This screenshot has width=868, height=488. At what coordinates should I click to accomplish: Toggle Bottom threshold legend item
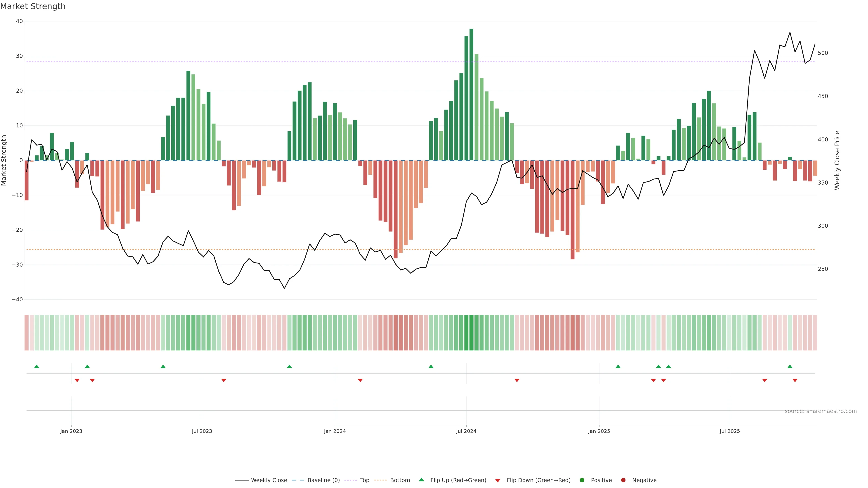tap(400, 480)
